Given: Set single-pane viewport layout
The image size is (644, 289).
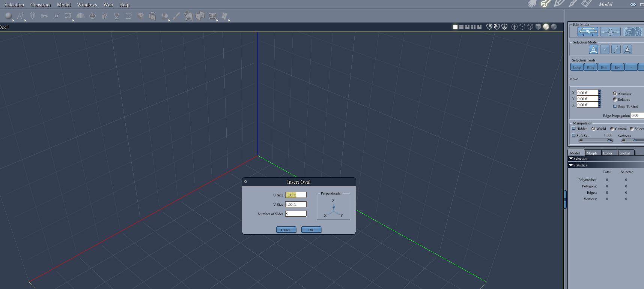Looking at the screenshot, I should coord(455,27).
